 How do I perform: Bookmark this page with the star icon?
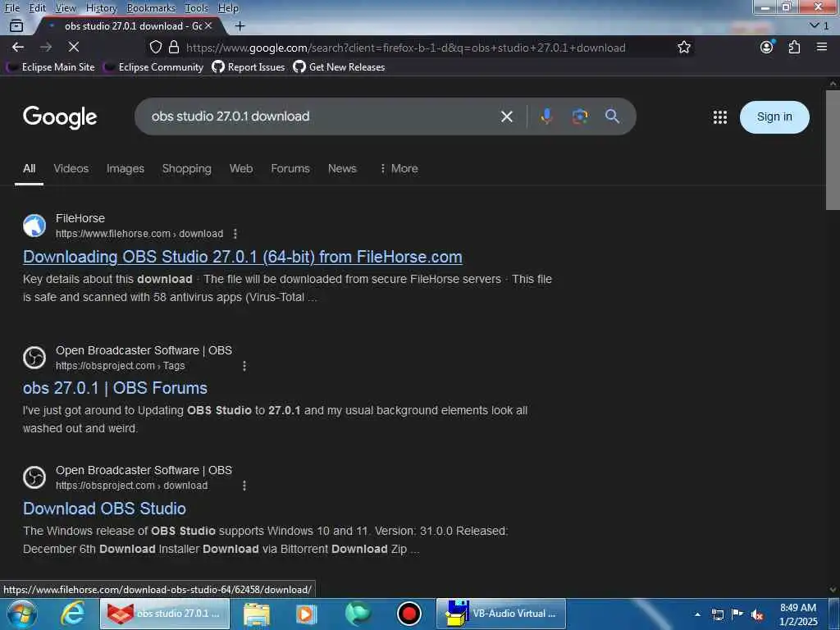point(683,47)
